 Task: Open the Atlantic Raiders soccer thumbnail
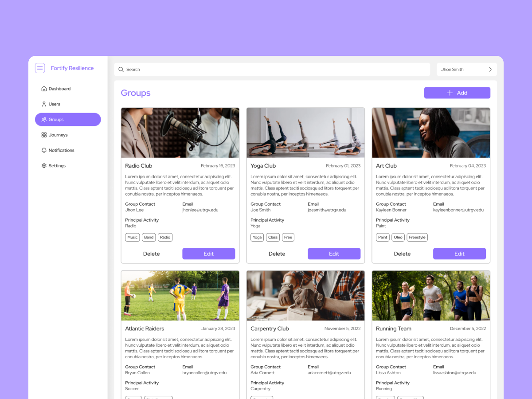tap(180, 296)
